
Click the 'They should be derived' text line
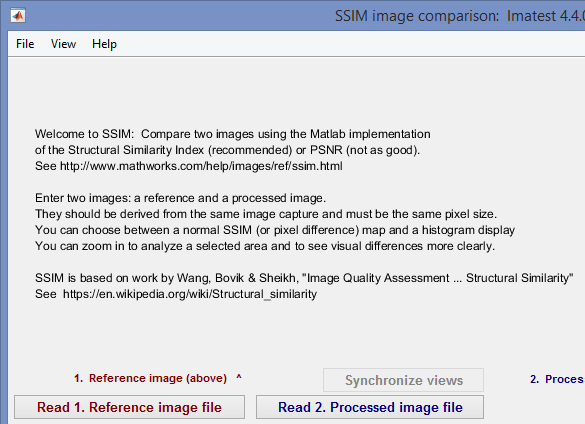[266, 214]
